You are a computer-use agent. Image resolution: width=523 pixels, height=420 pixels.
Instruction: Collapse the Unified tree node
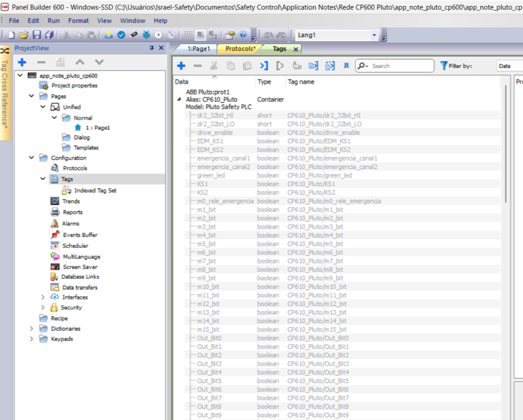43,107
